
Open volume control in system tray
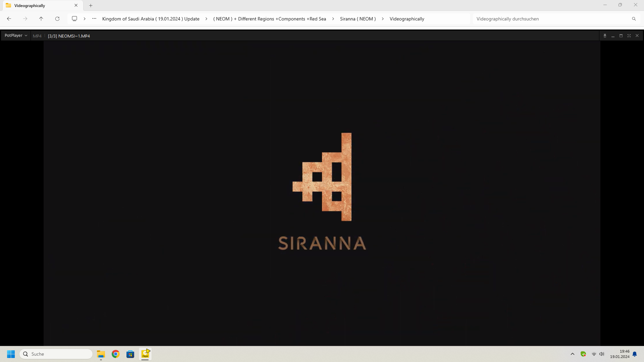[602, 354]
